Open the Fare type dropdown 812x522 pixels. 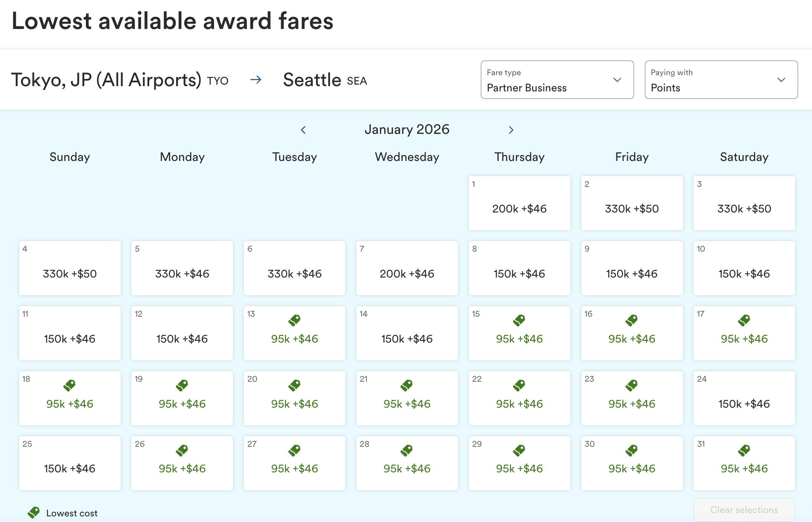coord(557,80)
